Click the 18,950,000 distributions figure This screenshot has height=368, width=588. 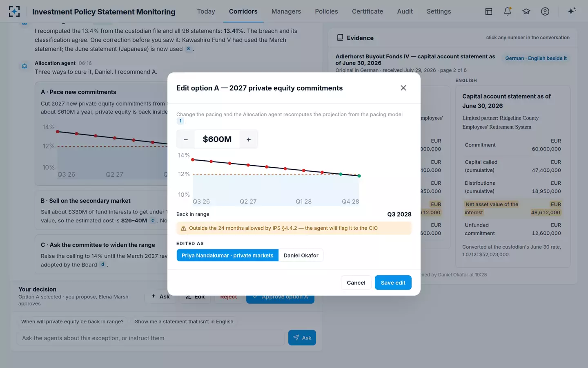(x=546, y=191)
